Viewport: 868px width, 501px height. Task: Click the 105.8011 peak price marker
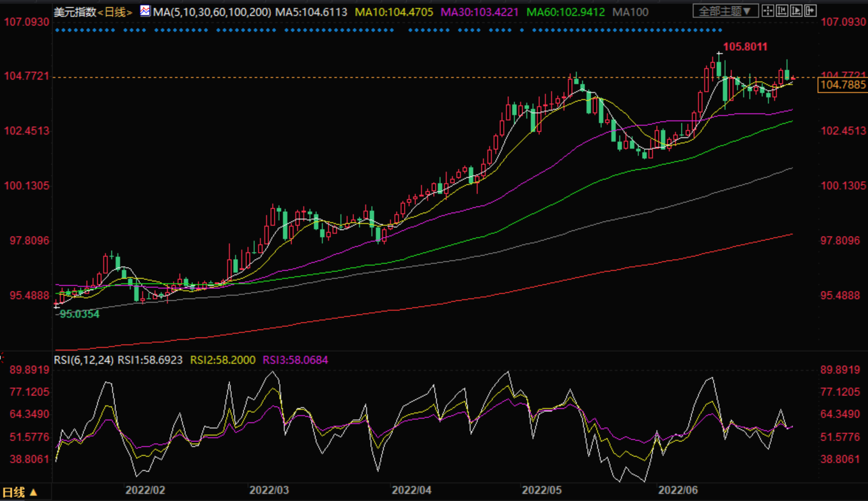[745, 47]
